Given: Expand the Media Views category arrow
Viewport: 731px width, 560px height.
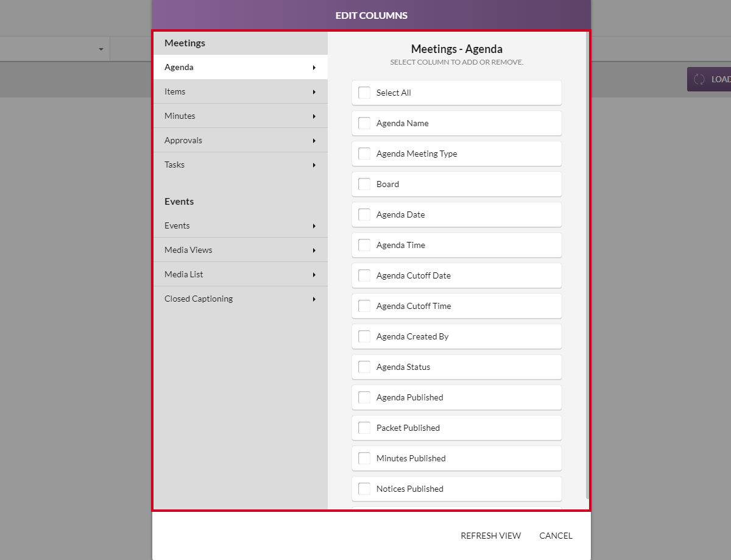Looking at the screenshot, I should tap(314, 250).
